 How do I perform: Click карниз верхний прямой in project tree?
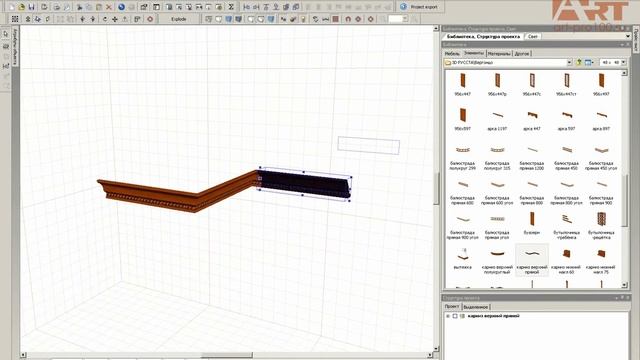point(493,316)
